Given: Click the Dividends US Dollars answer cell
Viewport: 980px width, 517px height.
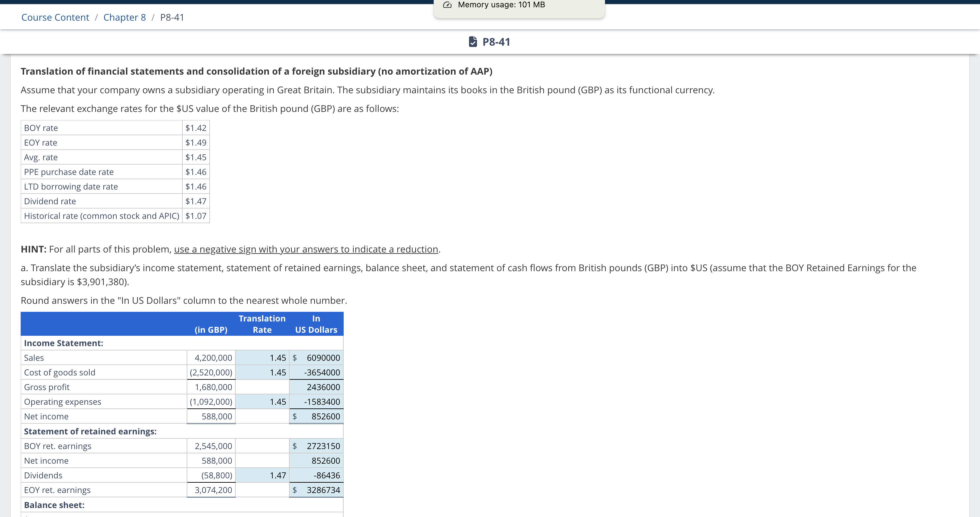Looking at the screenshot, I should (x=317, y=475).
